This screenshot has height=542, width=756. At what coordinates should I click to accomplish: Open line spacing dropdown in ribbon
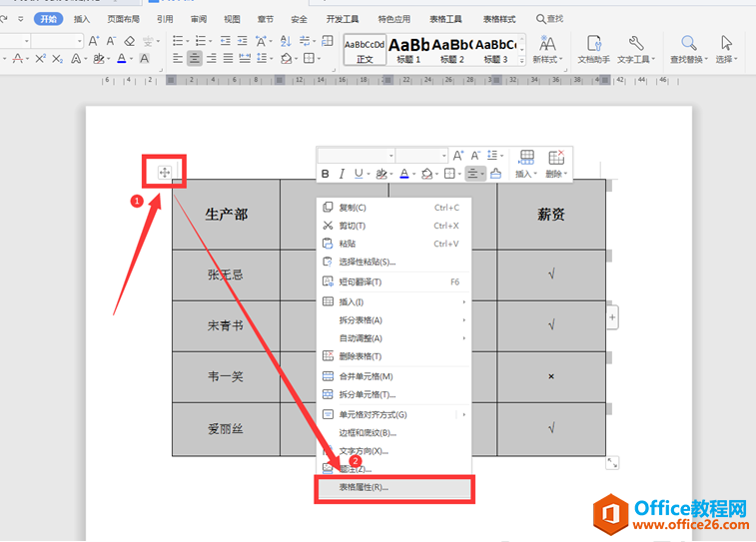[272, 59]
